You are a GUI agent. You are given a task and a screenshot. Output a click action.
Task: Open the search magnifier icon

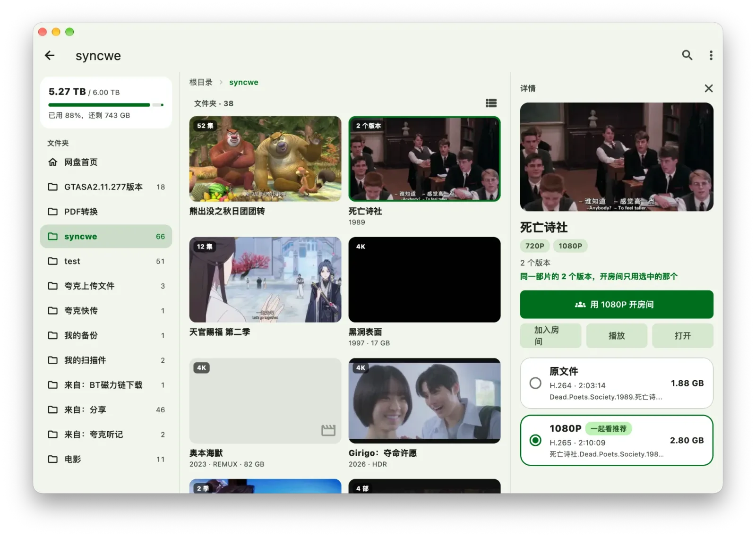coord(687,55)
